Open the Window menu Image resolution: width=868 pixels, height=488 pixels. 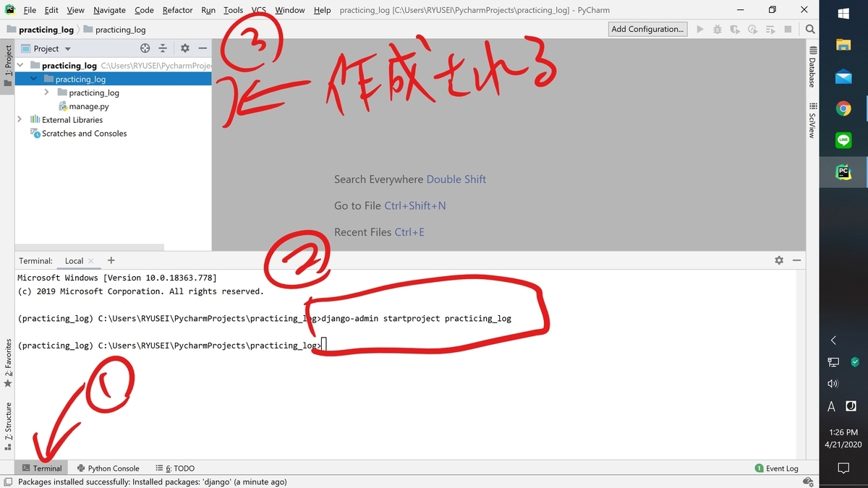click(289, 10)
